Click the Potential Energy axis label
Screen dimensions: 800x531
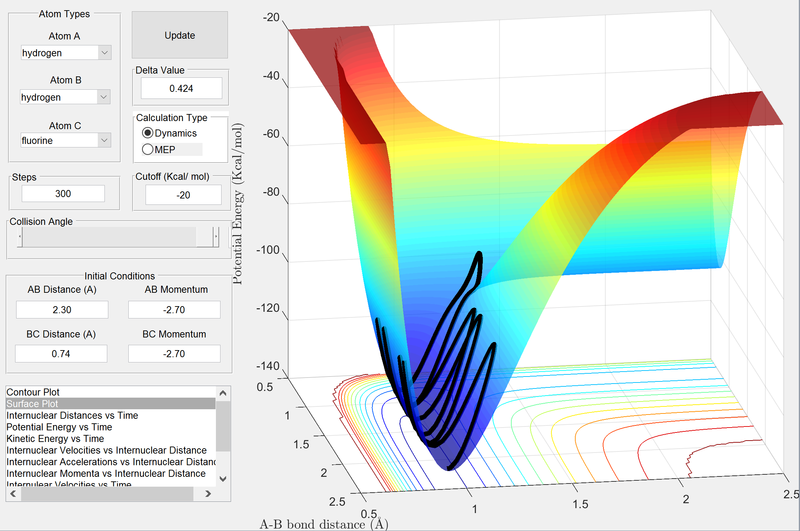(x=238, y=203)
